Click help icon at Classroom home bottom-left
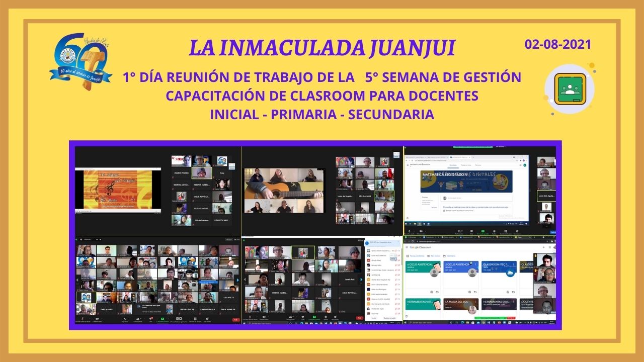This screenshot has width=644, height=362. (x=407, y=316)
